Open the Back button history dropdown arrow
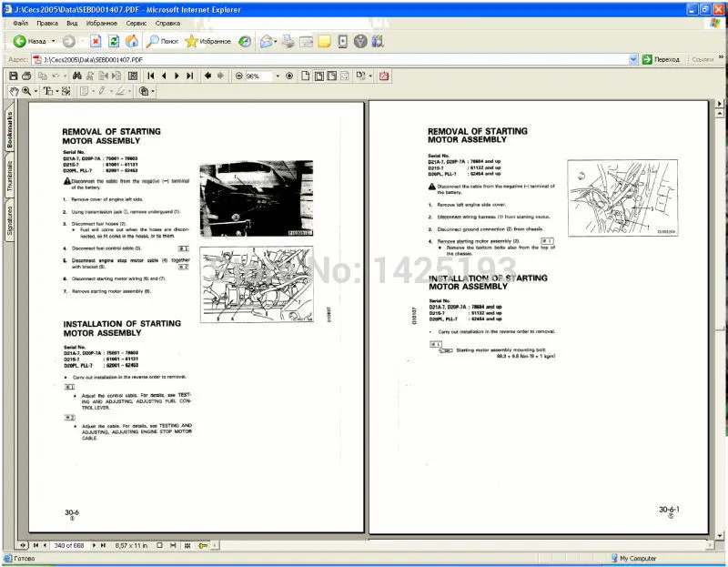The width and height of the screenshot is (728, 567). click(x=53, y=41)
